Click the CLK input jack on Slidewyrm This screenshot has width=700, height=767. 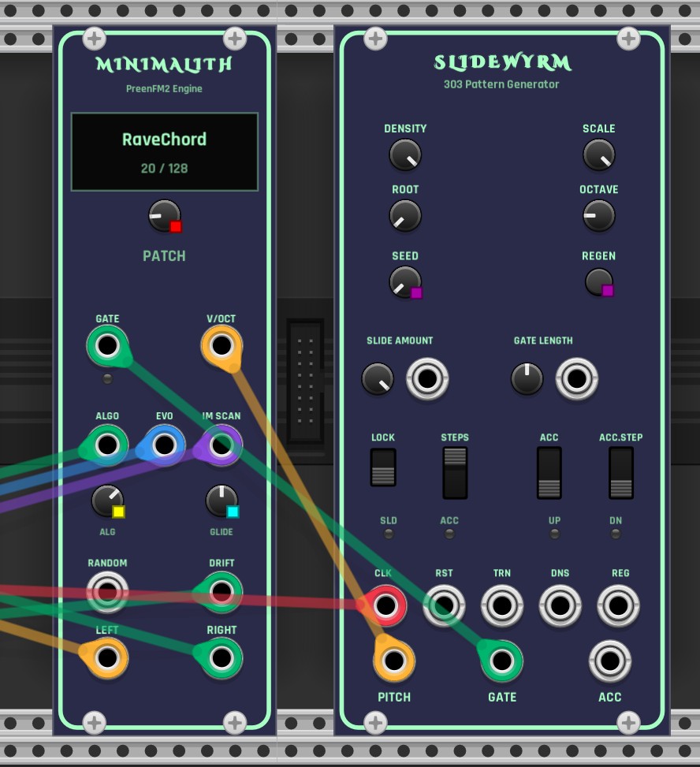point(385,605)
